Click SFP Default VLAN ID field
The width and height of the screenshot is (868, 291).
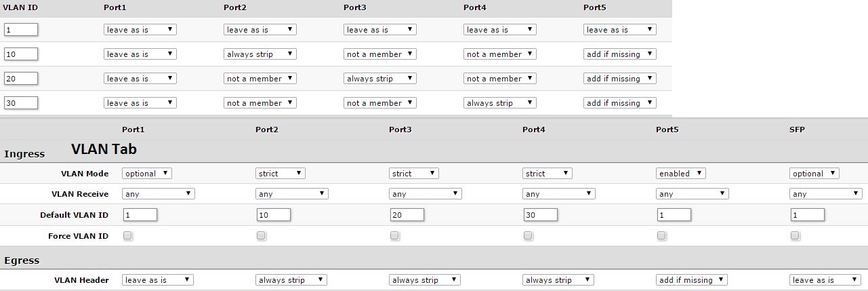point(808,215)
